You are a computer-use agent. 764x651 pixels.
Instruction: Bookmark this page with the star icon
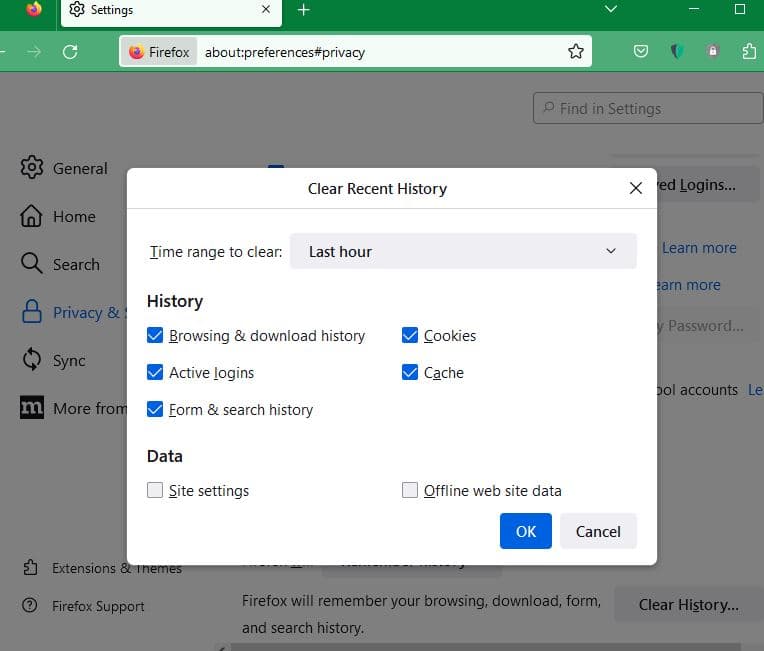coord(575,52)
